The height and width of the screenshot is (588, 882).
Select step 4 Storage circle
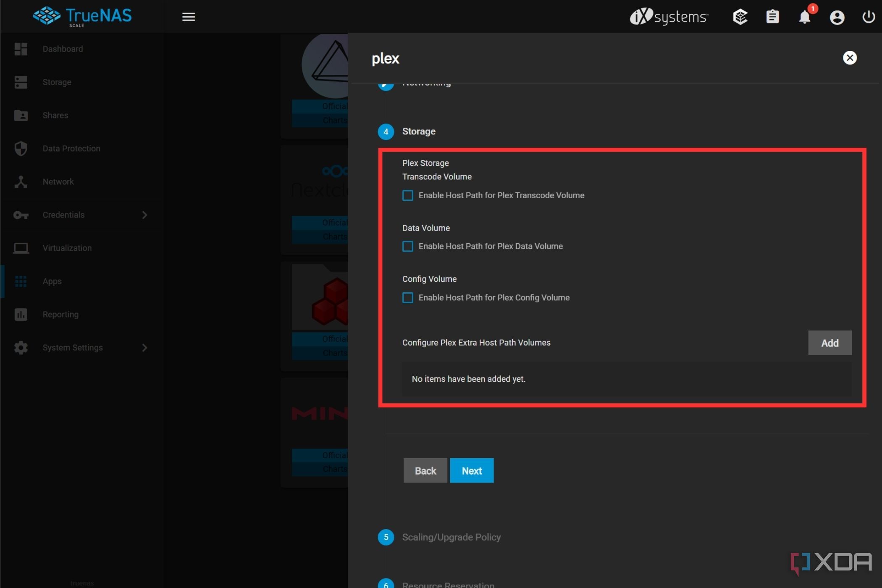(386, 131)
